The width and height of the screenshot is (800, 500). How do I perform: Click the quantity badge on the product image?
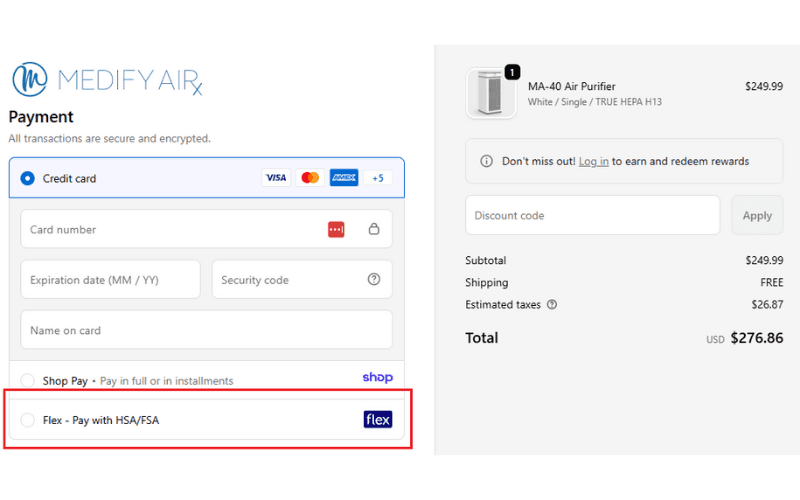pyautogui.click(x=512, y=72)
